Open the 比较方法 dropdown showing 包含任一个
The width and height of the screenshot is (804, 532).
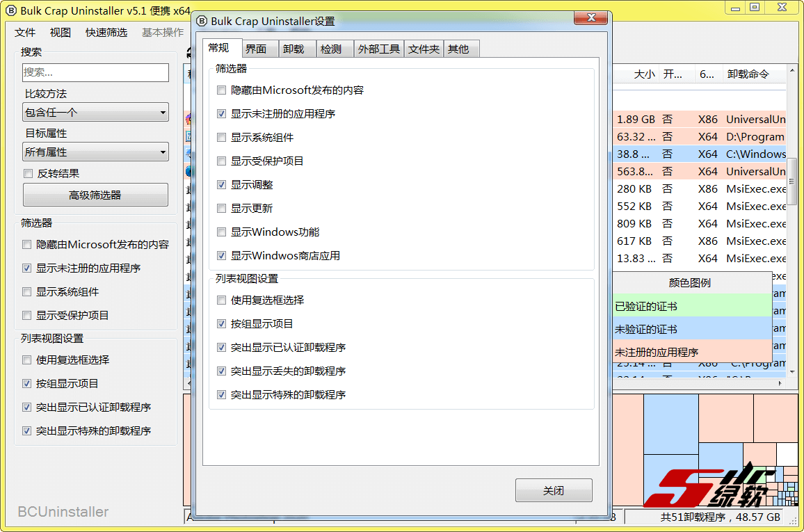(96, 112)
